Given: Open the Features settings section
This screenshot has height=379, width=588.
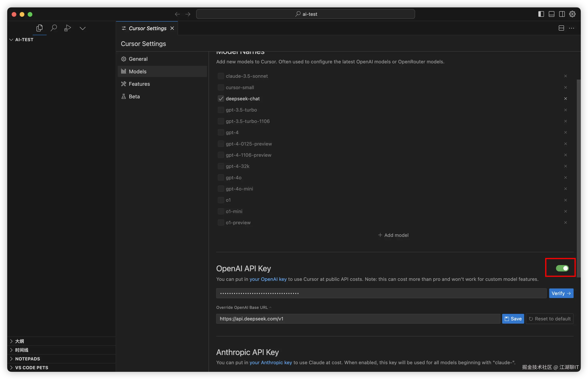Looking at the screenshot, I should tap(139, 84).
